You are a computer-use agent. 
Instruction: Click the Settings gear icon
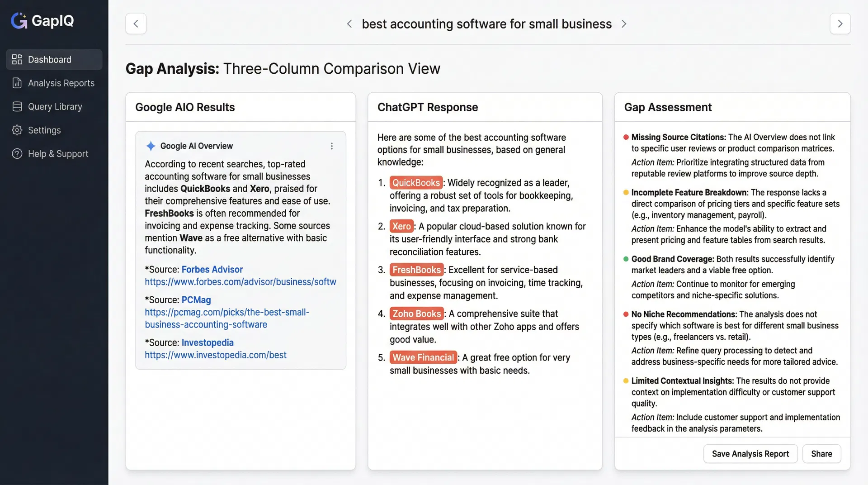coord(17,130)
